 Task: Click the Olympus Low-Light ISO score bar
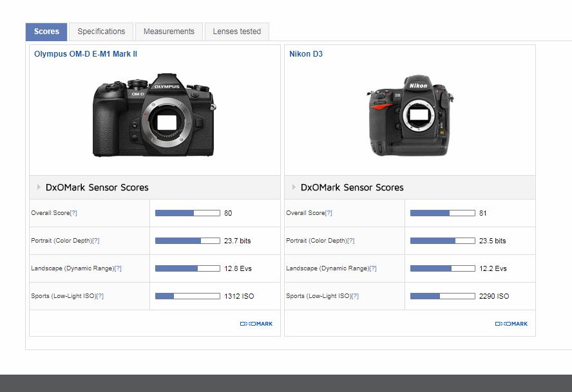pos(187,296)
